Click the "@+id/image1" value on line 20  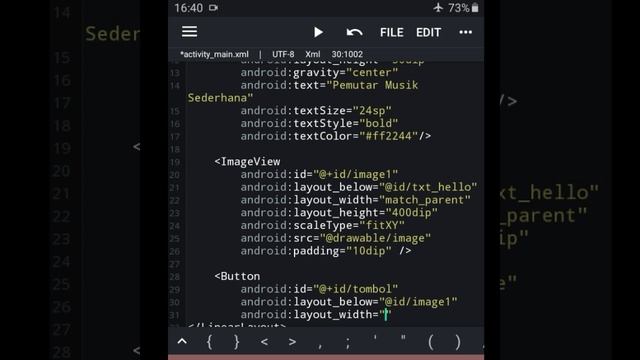356,174
